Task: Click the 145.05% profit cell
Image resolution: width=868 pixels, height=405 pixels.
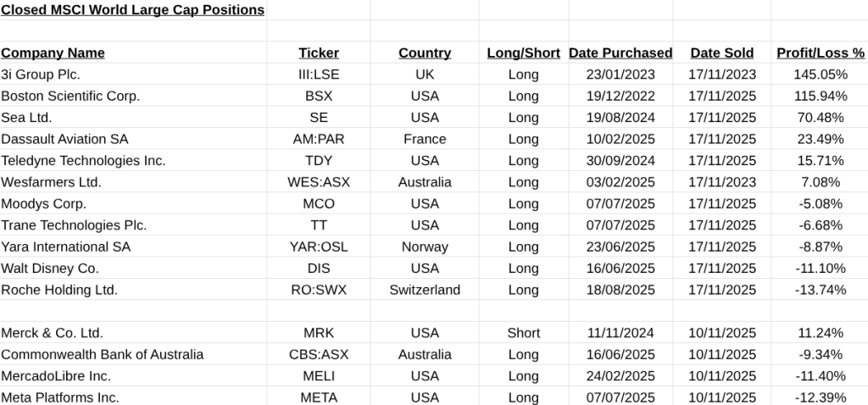Action: (x=820, y=75)
